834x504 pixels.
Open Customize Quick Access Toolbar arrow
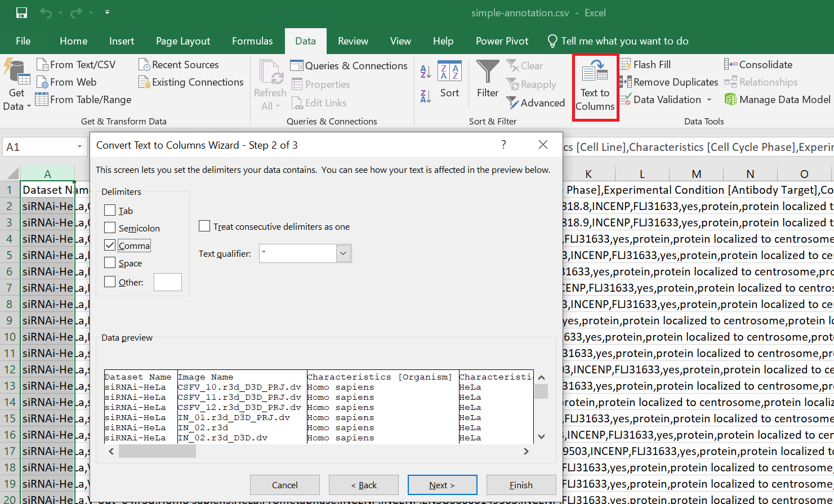coord(107,12)
